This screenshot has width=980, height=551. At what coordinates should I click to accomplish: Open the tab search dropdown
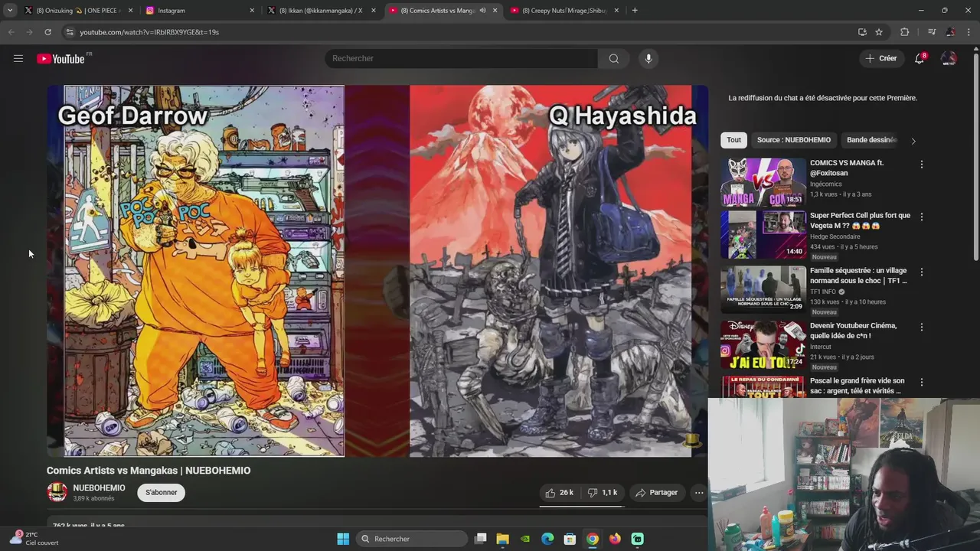pos(10,11)
